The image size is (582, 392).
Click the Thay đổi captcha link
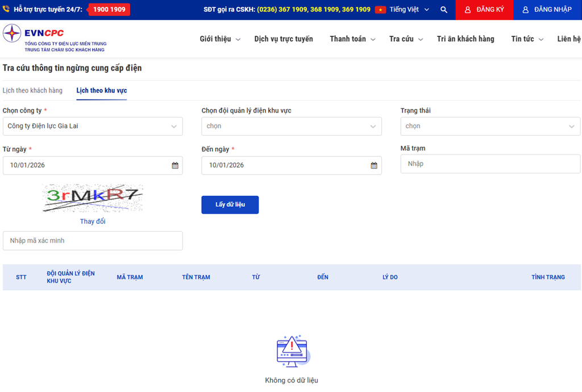(x=93, y=222)
